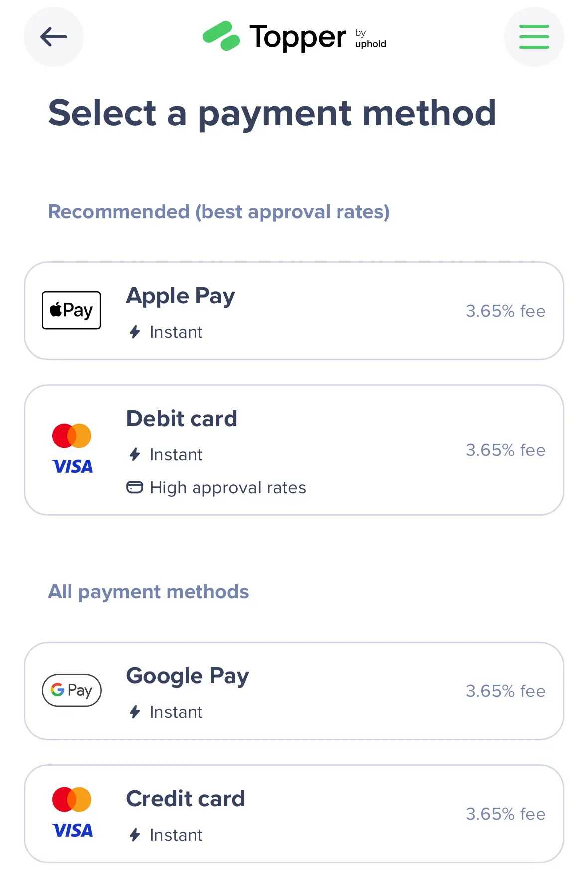Click the Credit card 3.65% fee label
This screenshot has height=878, width=588.
[505, 814]
